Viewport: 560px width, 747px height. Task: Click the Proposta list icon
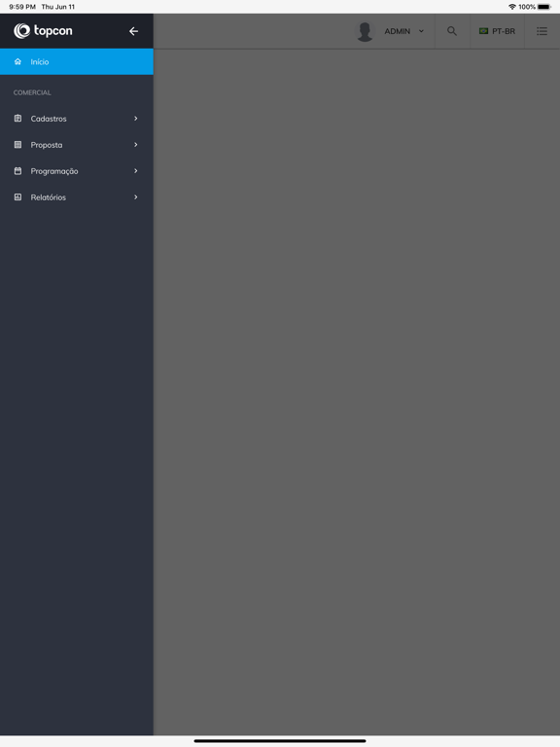[x=17, y=144]
